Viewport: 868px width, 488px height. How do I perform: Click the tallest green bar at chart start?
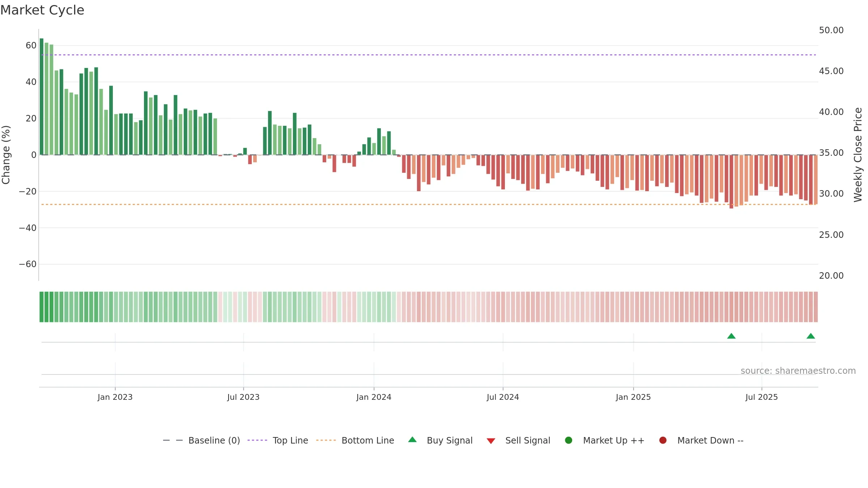[x=42, y=97]
